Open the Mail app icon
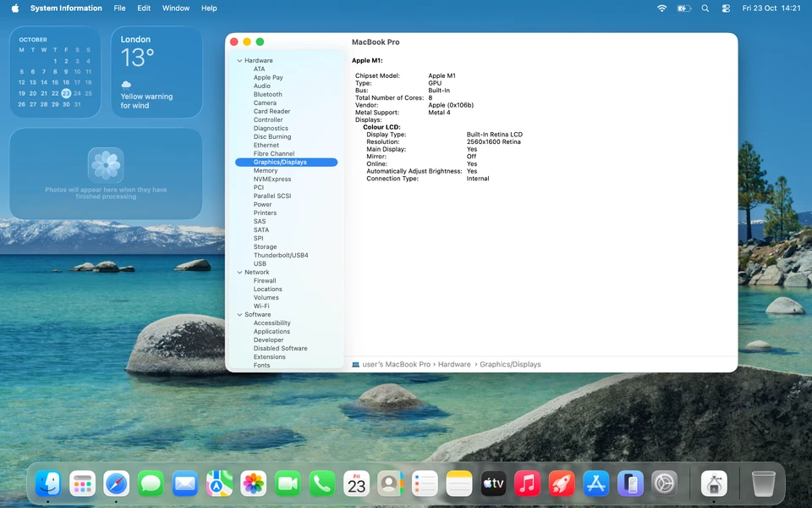The width and height of the screenshot is (812, 508). click(185, 483)
